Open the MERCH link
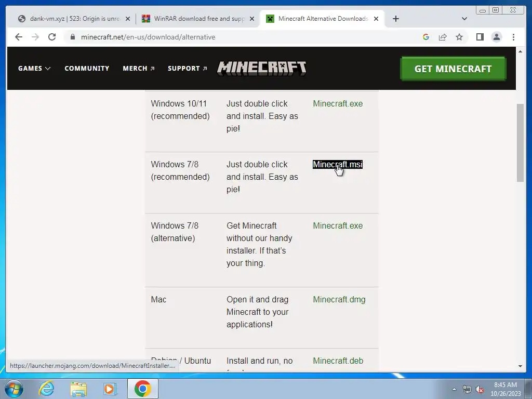Viewport: 532px width, 399px height. tap(139, 69)
